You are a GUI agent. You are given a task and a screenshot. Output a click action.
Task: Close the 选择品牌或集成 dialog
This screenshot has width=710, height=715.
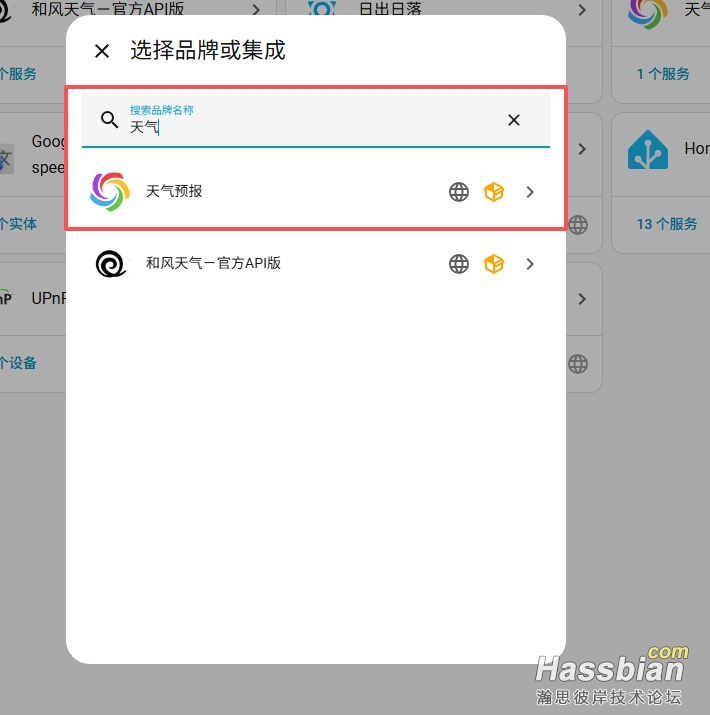point(102,51)
